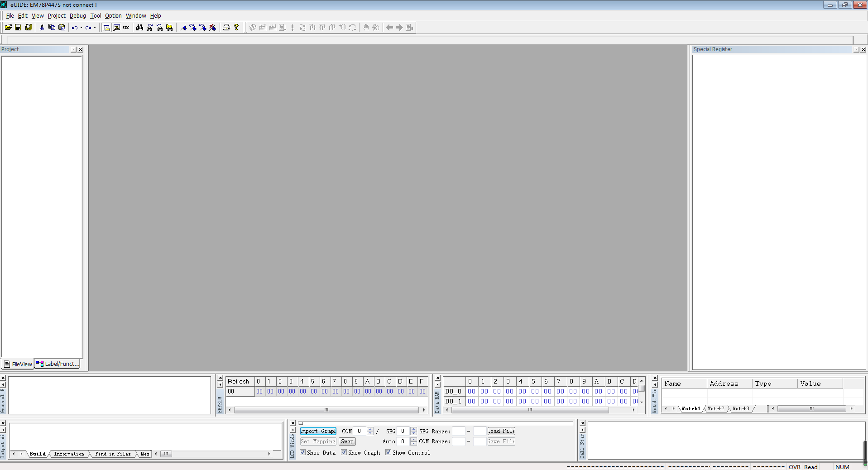The height and width of the screenshot is (470, 868).
Task: Click the Paste clipboard icon
Action: coord(62,28)
